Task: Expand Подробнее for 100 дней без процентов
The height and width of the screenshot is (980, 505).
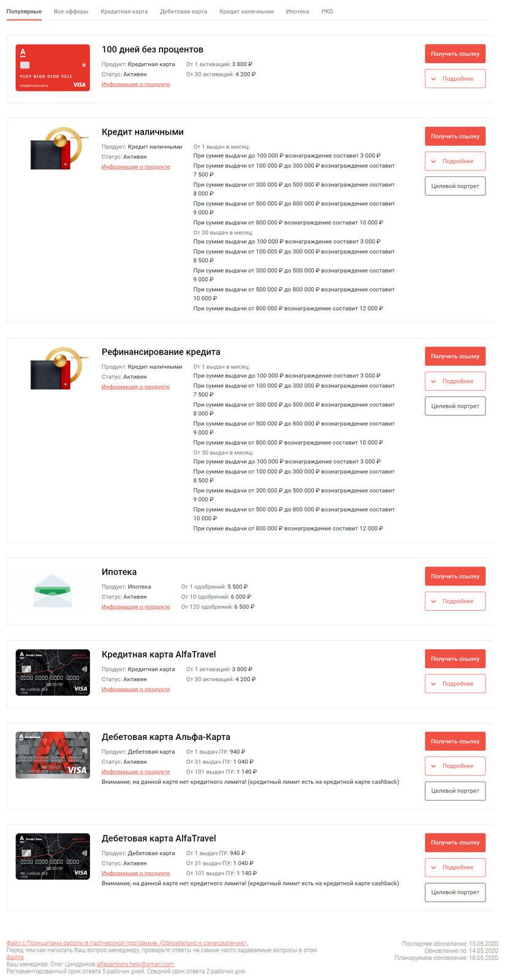Action: coord(455,78)
